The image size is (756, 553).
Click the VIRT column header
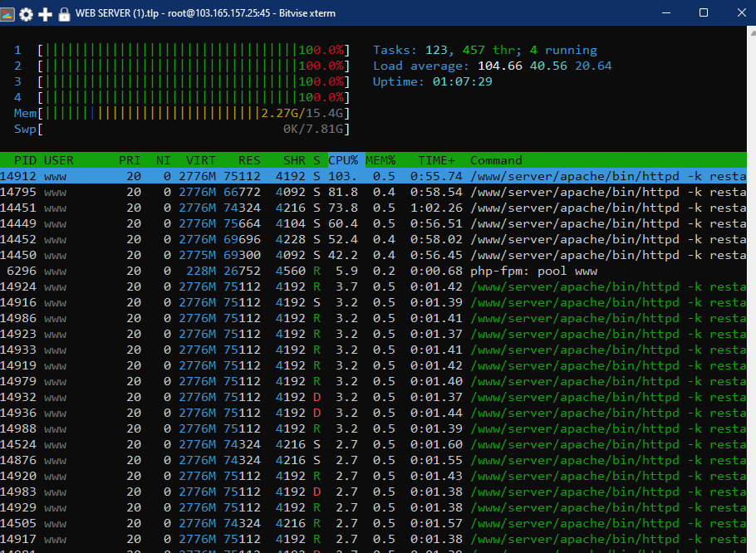pos(200,160)
